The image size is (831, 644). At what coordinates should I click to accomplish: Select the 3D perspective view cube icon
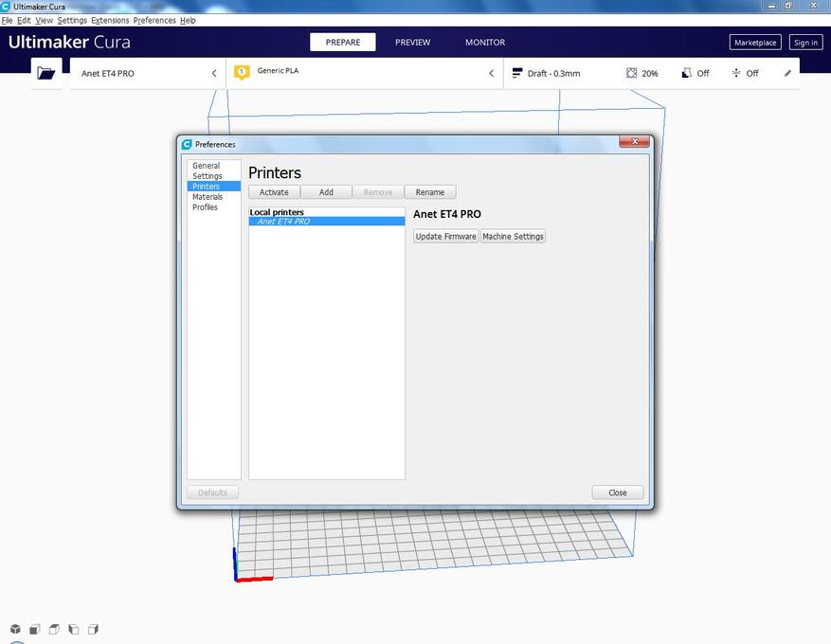15,629
